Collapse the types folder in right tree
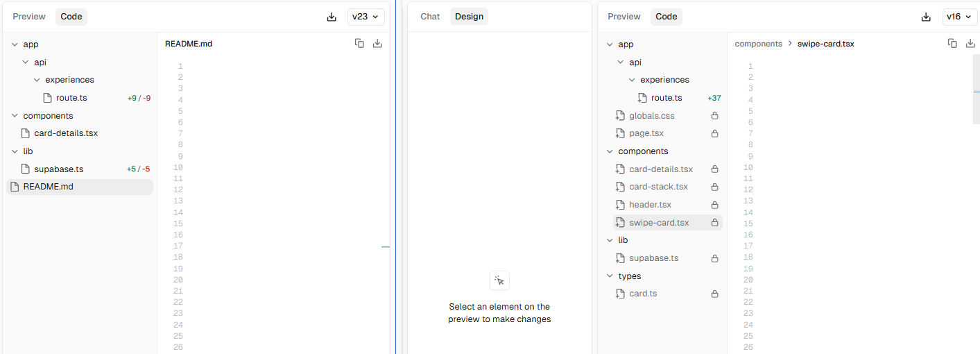980x354 pixels. (x=610, y=276)
